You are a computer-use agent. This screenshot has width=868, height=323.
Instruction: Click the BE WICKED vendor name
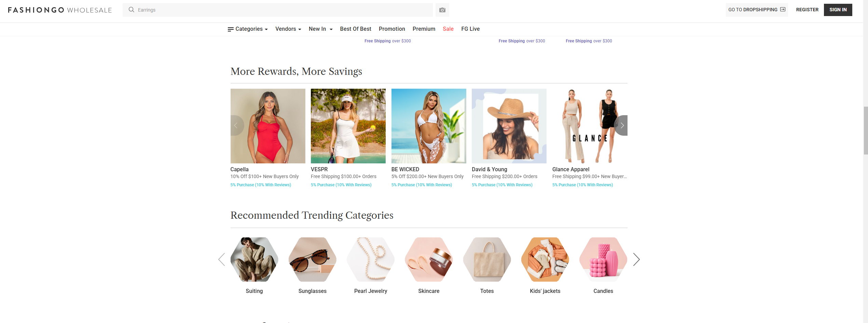pos(405,170)
